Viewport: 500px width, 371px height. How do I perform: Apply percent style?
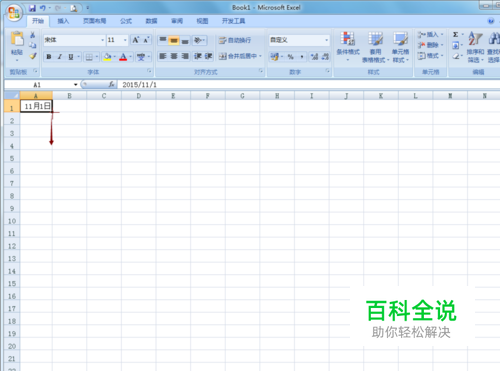click(291, 57)
